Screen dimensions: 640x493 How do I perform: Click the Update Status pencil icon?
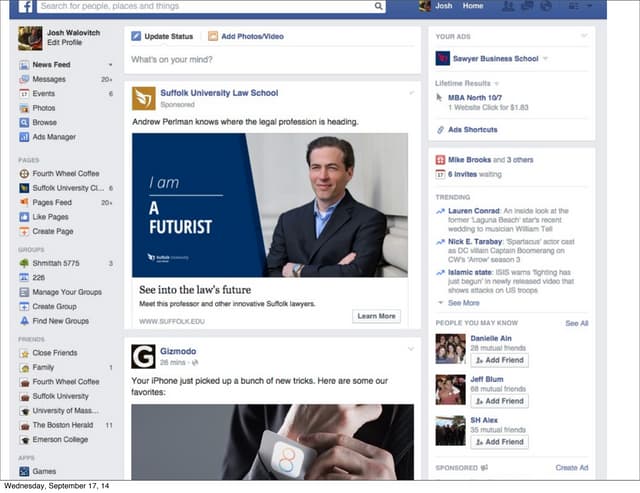tap(136, 36)
